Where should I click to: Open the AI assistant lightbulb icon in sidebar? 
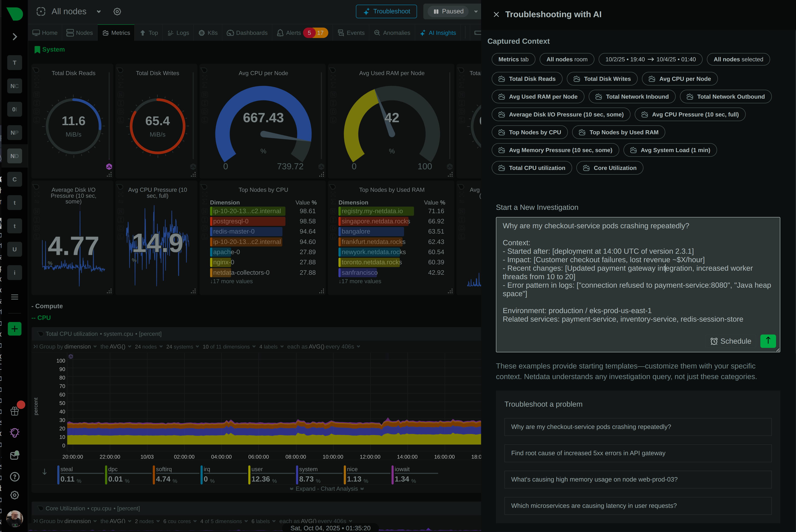click(15, 433)
